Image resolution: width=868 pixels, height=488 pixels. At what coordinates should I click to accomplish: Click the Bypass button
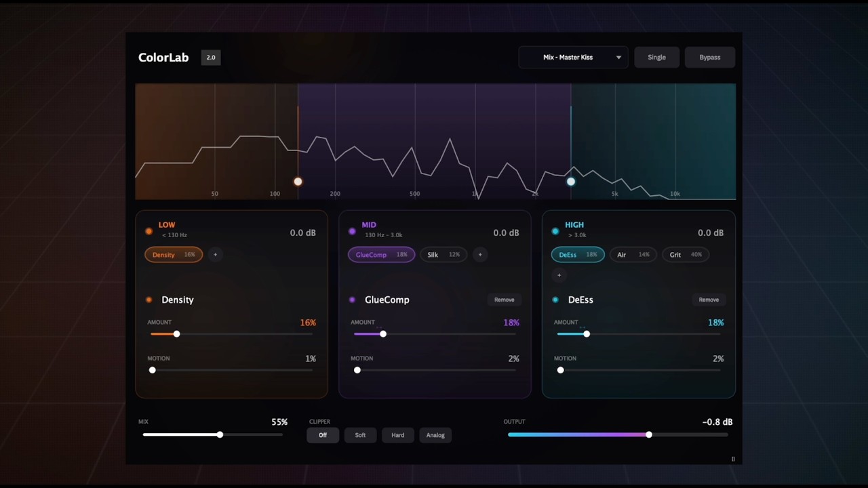pos(710,58)
